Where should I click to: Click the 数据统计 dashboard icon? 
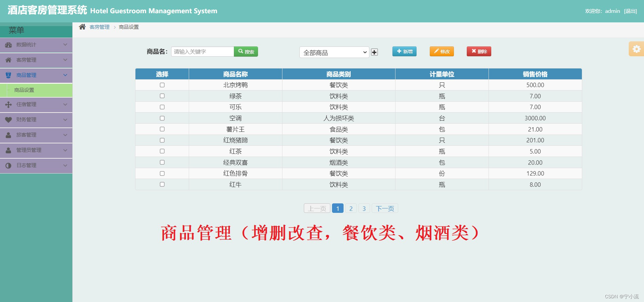tap(8, 45)
